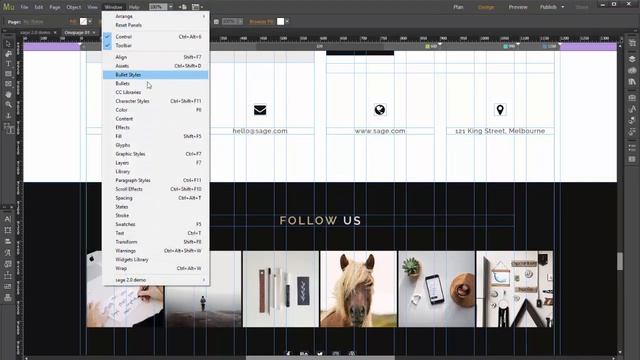Select the Rectangle Frame tool

[x=8, y=84]
